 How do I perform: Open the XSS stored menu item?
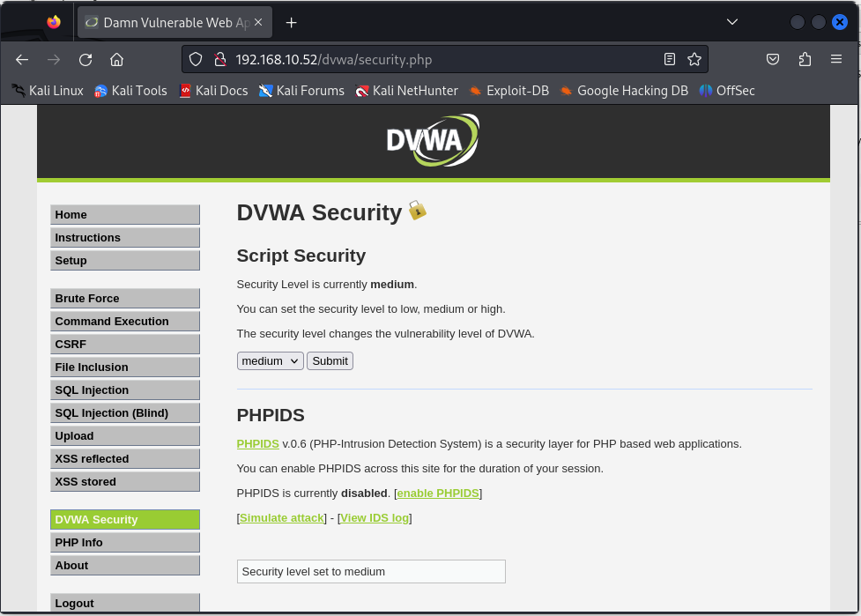(125, 482)
